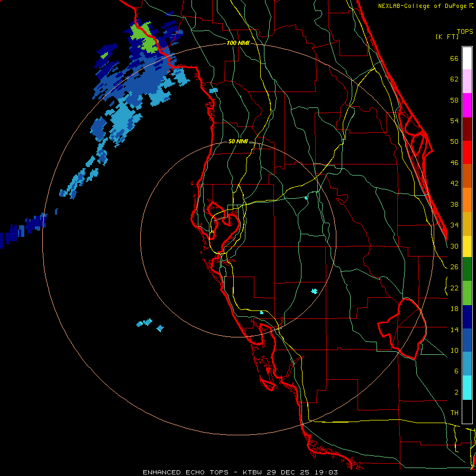
Task: Click the legend value 6
Action: click(x=456, y=371)
